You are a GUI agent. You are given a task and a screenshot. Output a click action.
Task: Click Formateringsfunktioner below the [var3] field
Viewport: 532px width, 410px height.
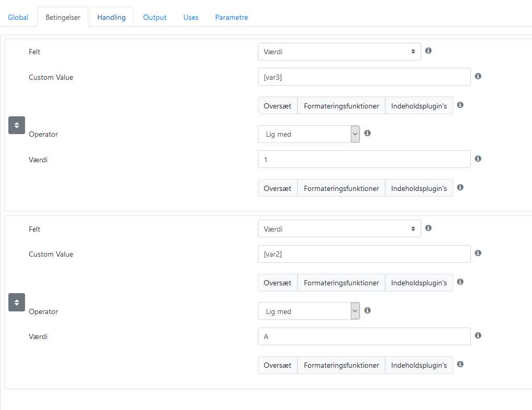pos(341,106)
